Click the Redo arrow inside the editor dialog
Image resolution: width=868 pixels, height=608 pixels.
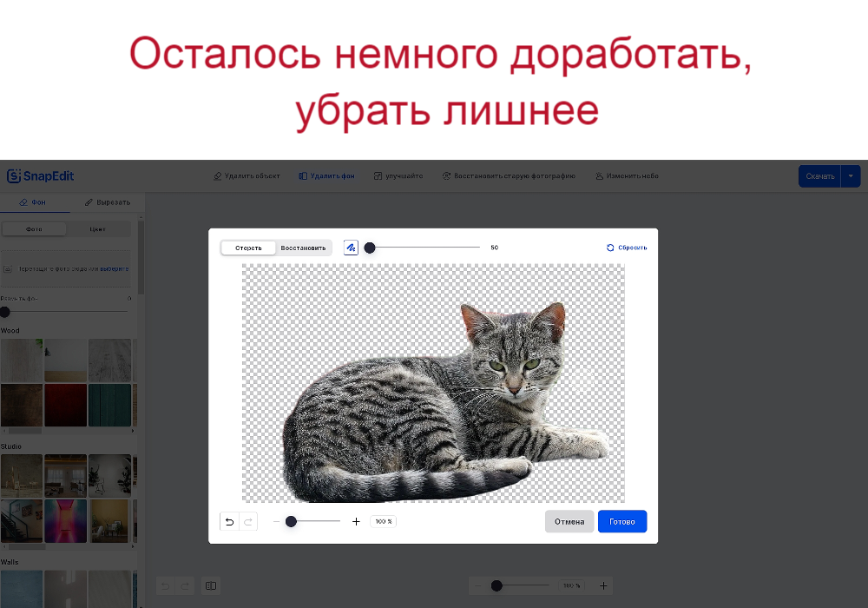click(248, 521)
